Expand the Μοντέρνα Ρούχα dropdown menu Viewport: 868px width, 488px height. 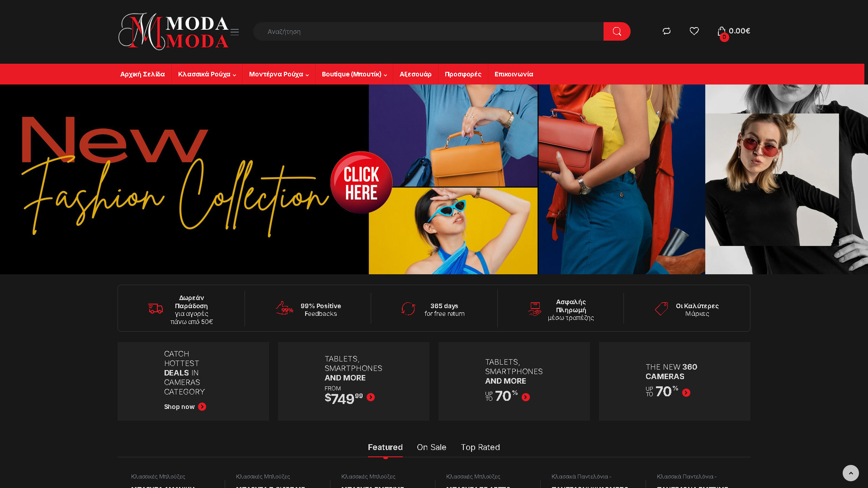pyautogui.click(x=278, y=74)
